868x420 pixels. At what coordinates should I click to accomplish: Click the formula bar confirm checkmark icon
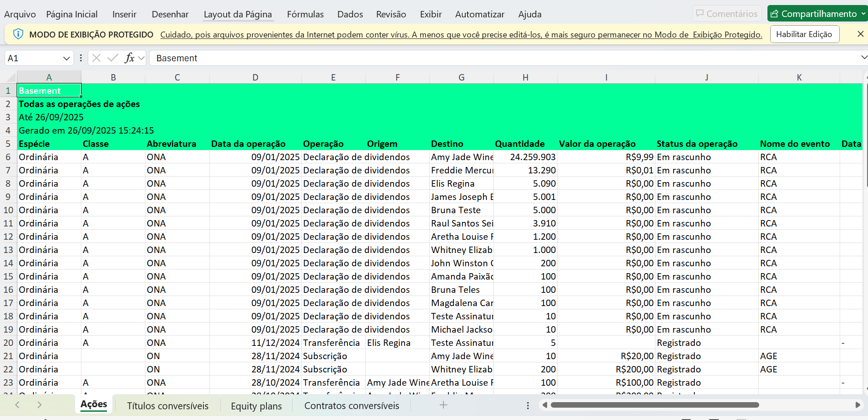(x=112, y=58)
